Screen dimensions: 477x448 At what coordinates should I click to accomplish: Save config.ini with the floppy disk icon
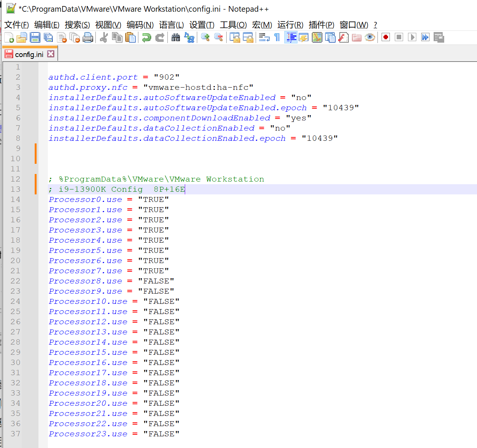coord(35,37)
